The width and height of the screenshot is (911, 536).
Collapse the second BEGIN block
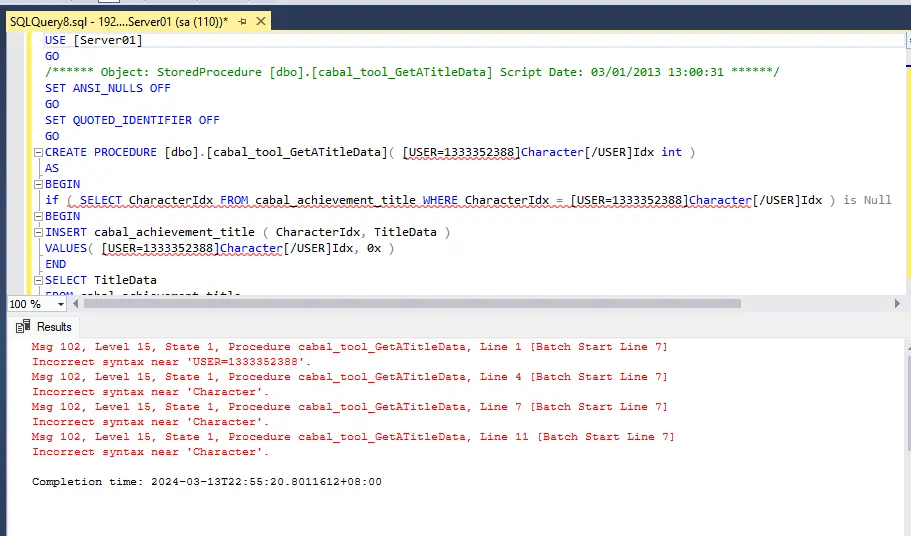[x=38, y=216]
